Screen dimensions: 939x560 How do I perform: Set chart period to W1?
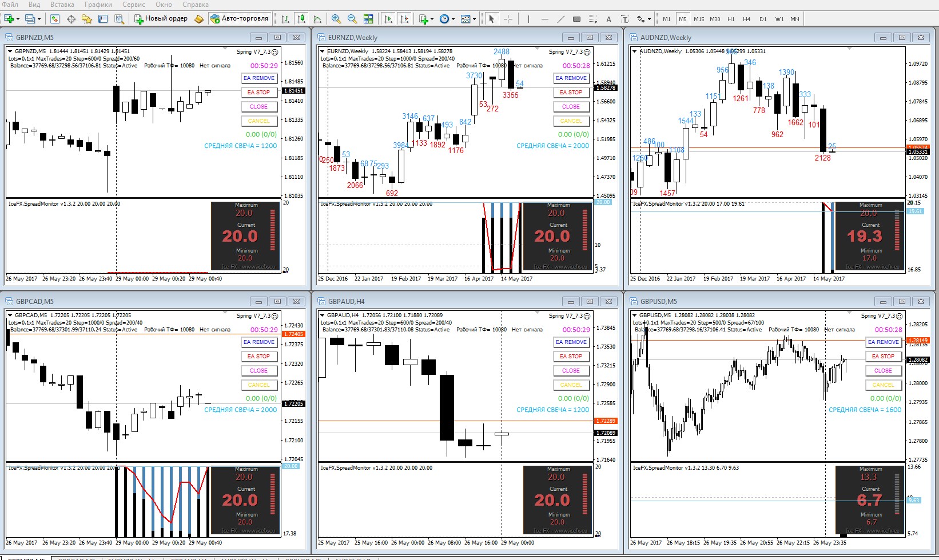point(779,19)
